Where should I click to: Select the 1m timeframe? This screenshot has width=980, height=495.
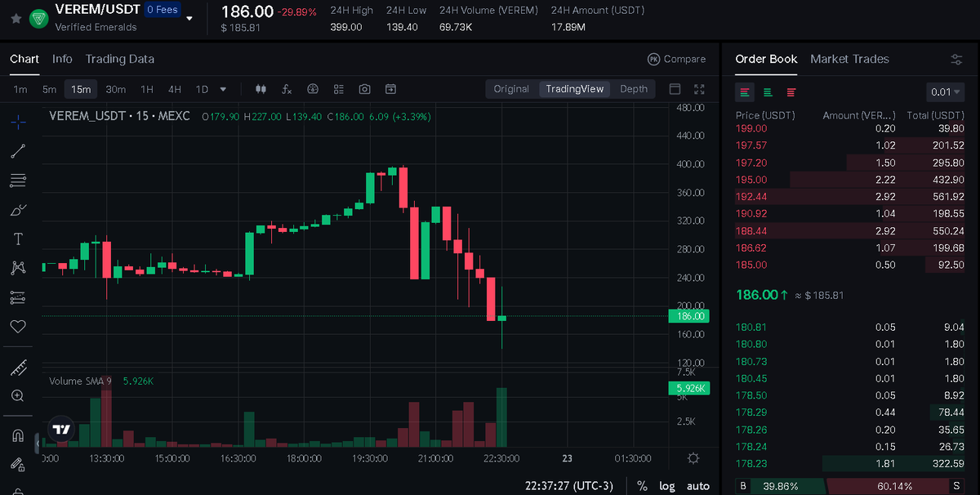coord(20,89)
